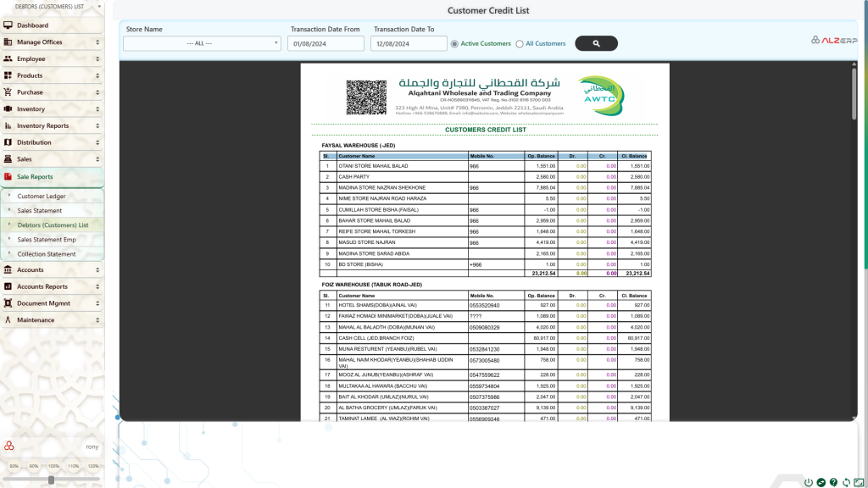Set zoom to 100%
This screenshot has height=488, width=868.
53,466
